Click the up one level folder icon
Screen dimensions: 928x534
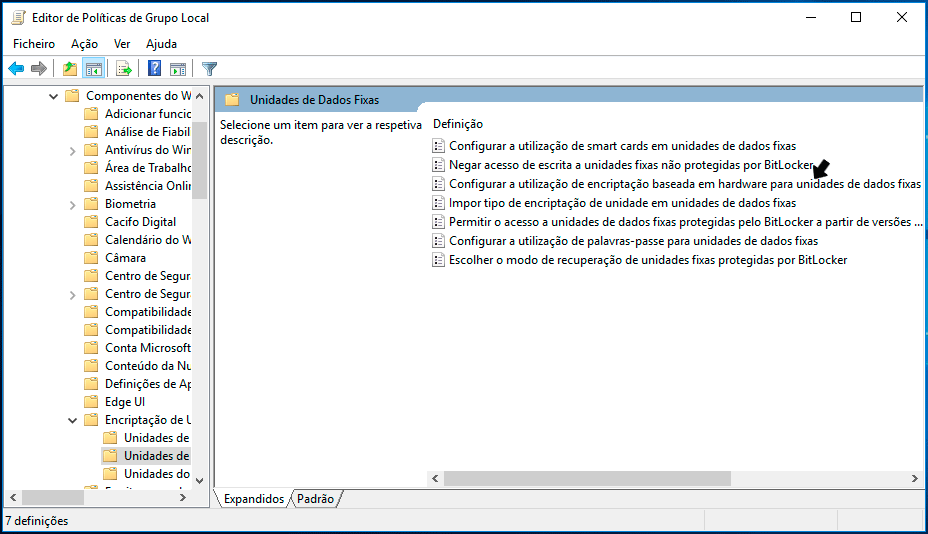[x=70, y=69]
